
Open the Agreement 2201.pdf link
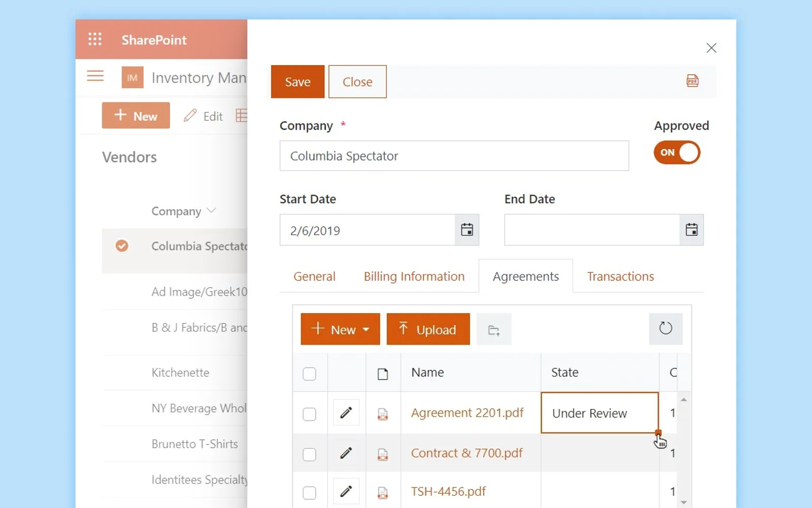[x=467, y=412]
